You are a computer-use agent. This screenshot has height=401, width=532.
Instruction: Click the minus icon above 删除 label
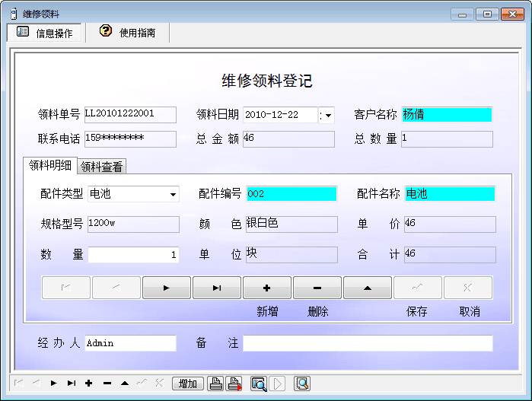point(317,288)
